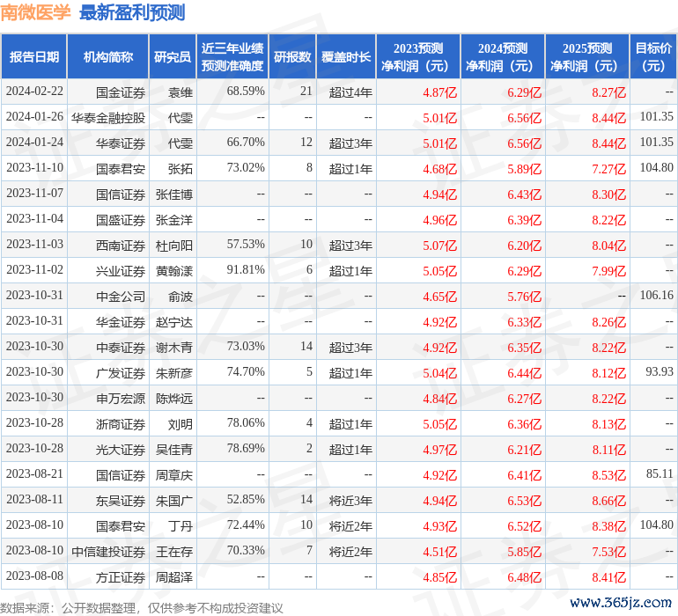Image resolution: width=678 pixels, height=616 pixels.
Task: Click the 8.66亿 profit forecast
Action: coord(608,500)
